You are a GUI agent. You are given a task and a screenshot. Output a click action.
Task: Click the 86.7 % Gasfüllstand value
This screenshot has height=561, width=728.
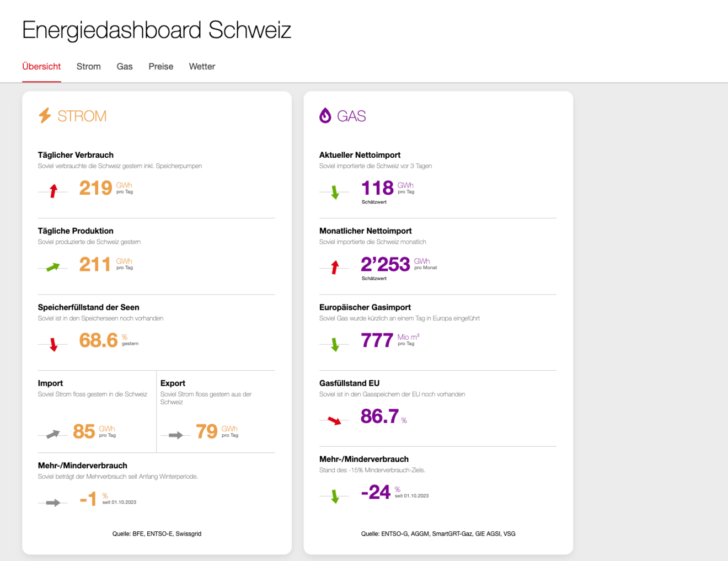pyautogui.click(x=380, y=416)
